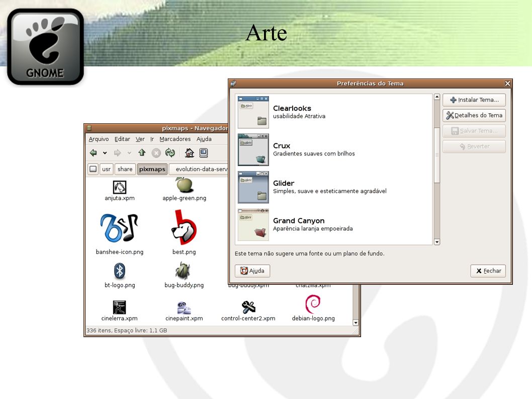The image size is (532, 399).
Task: Go up to the parent folder
Action: coord(142,153)
